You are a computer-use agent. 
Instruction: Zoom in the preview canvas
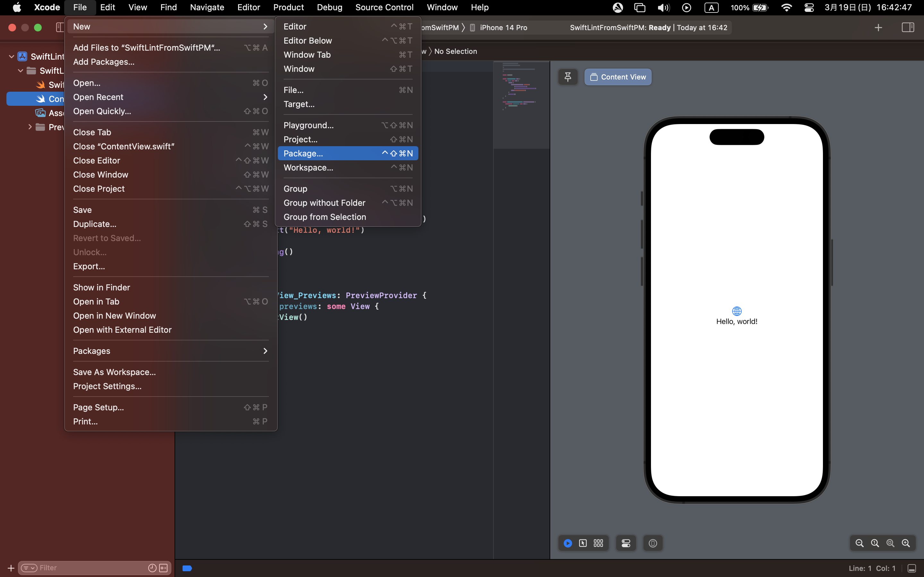point(906,543)
